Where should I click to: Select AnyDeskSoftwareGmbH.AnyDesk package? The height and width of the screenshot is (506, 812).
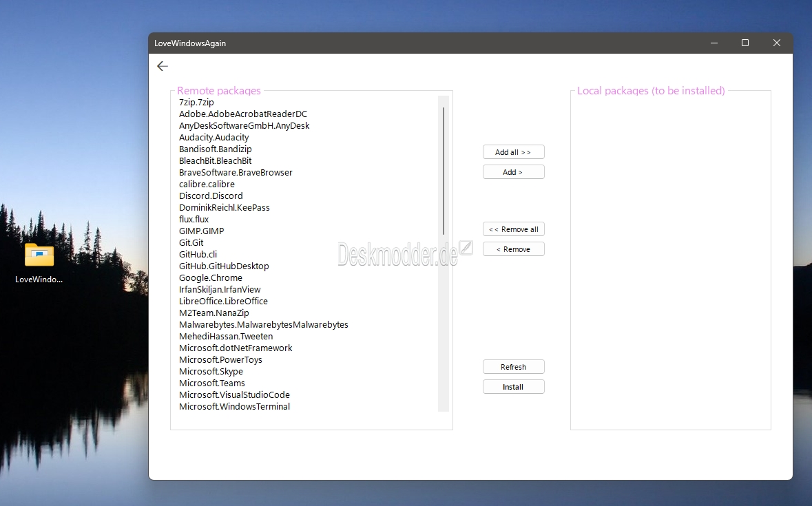[x=244, y=126]
